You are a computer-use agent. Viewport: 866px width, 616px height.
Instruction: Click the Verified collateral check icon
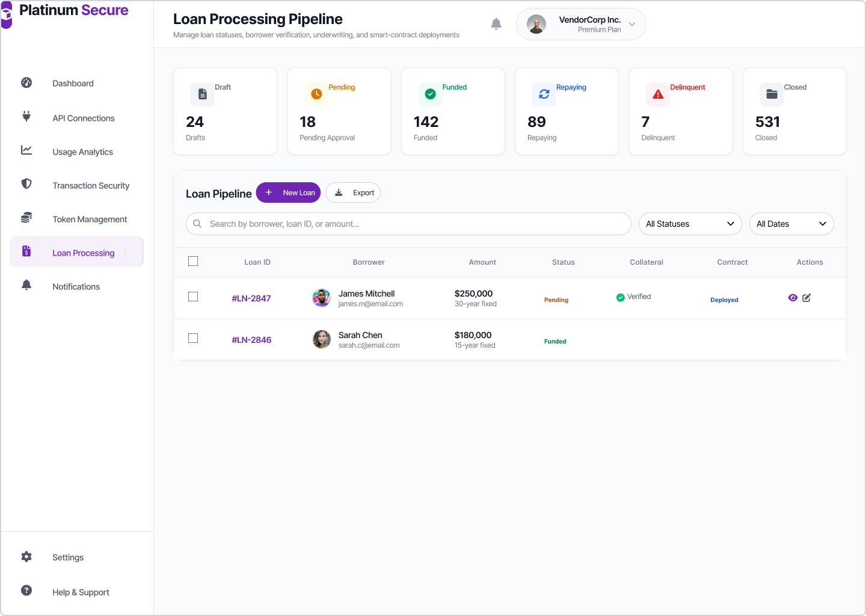click(x=620, y=297)
